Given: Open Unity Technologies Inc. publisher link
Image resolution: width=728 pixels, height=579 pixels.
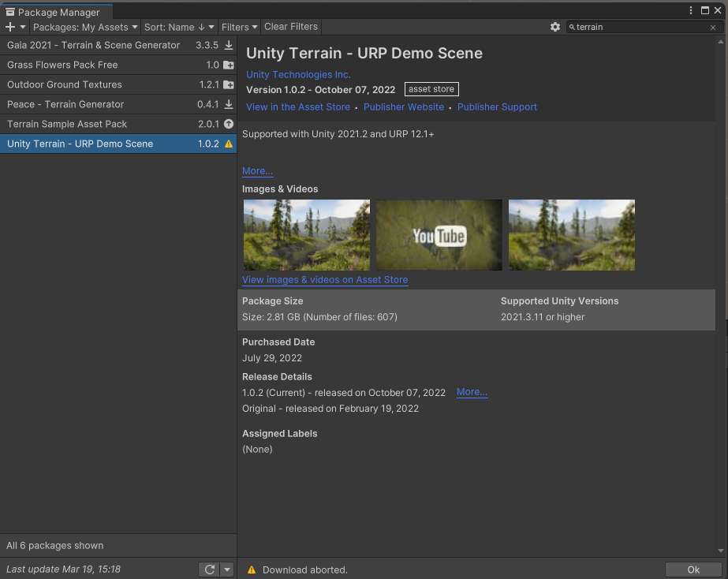Looking at the screenshot, I should [x=298, y=75].
